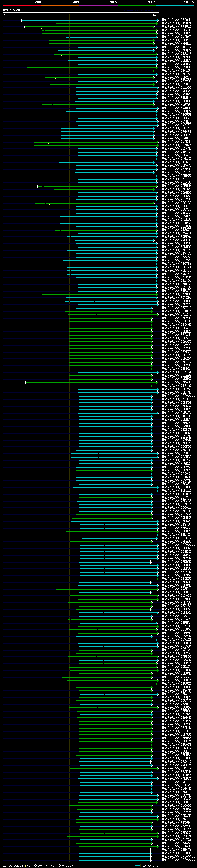Click the green ~80% legend color segment
The height and width of the screenshot is (868, 197).
[137, 6]
